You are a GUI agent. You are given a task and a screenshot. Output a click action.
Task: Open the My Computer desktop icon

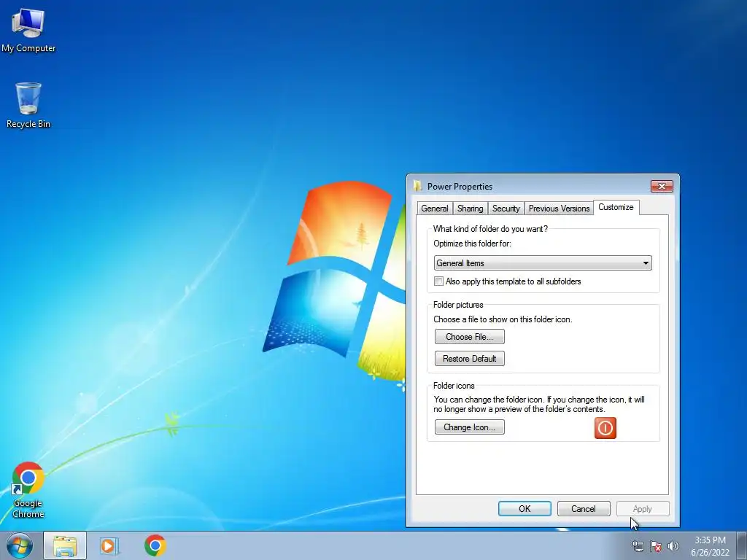pos(28,30)
